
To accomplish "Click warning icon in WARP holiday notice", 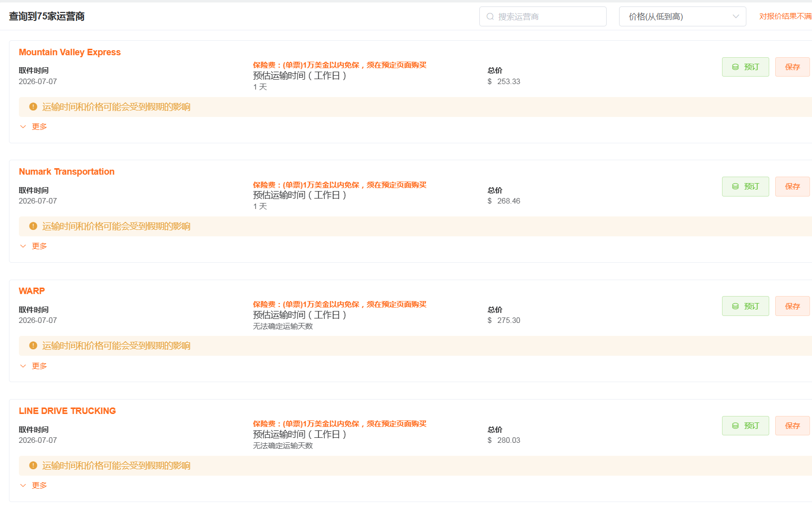I will [x=33, y=345].
